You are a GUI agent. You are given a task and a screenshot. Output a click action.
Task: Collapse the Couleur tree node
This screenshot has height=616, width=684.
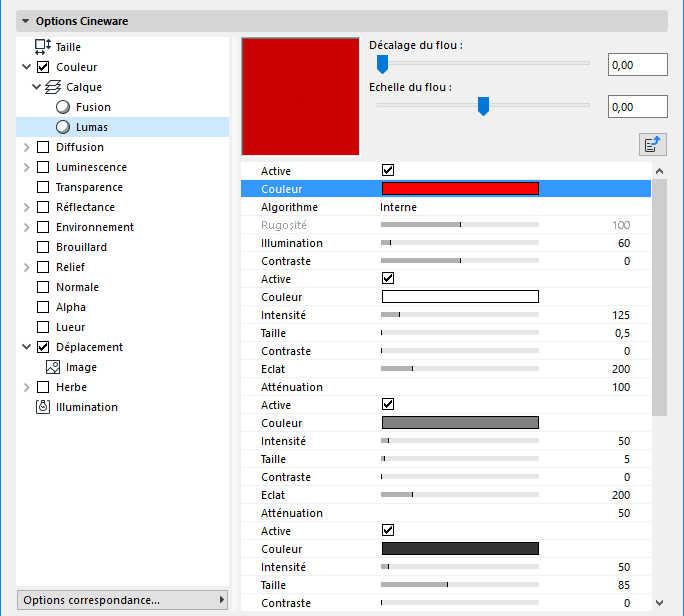pyautogui.click(x=27, y=67)
